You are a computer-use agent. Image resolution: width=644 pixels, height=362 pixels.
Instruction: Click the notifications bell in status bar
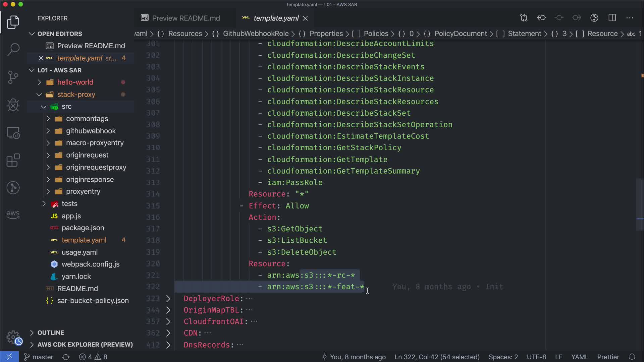(632, 357)
